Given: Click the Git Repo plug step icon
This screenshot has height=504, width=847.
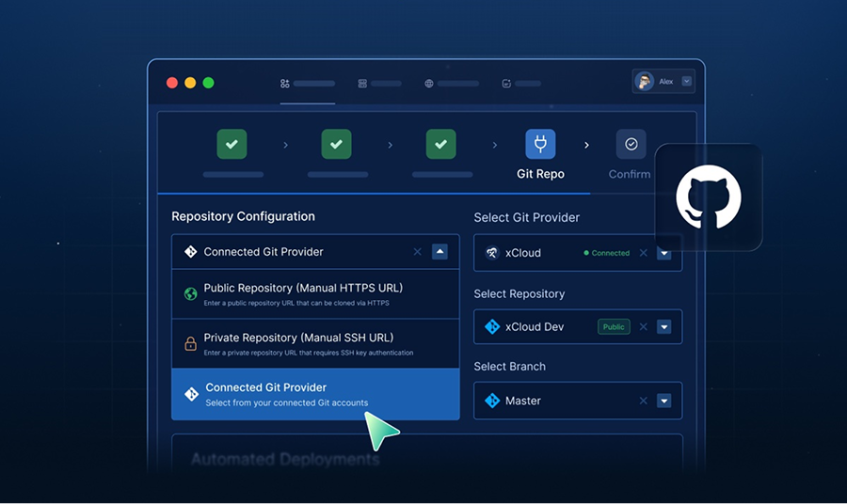Looking at the screenshot, I should click(540, 145).
